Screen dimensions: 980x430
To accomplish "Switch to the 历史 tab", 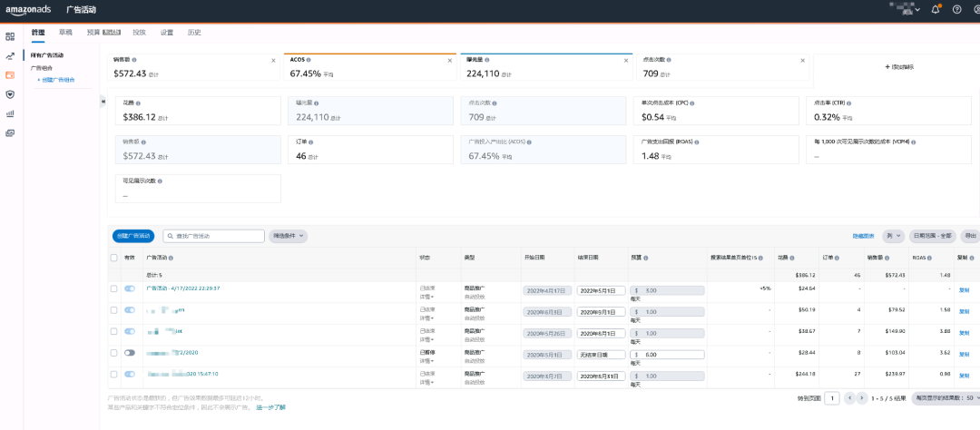I will tap(194, 32).
